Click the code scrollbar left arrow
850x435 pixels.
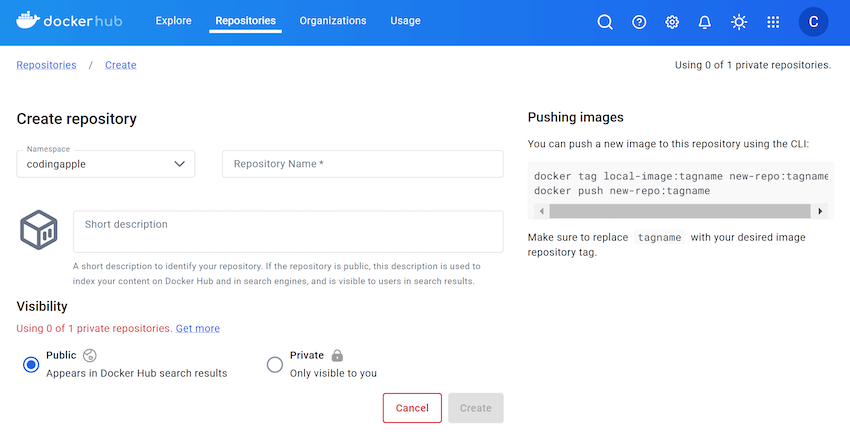coord(542,211)
